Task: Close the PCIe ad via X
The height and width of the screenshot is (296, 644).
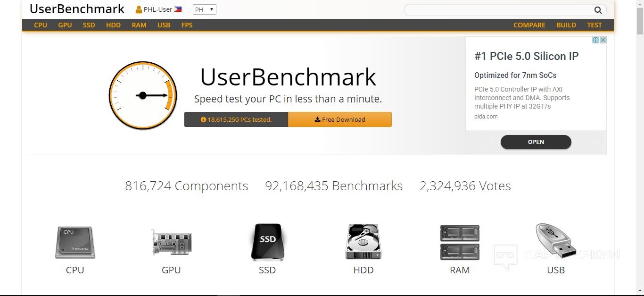Action: [x=603, y=40]
